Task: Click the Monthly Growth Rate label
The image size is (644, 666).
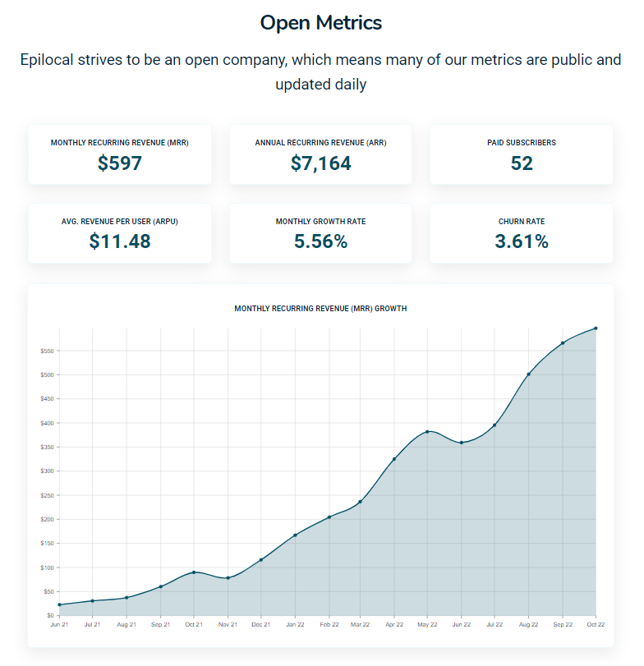Action: click(320, 221)
